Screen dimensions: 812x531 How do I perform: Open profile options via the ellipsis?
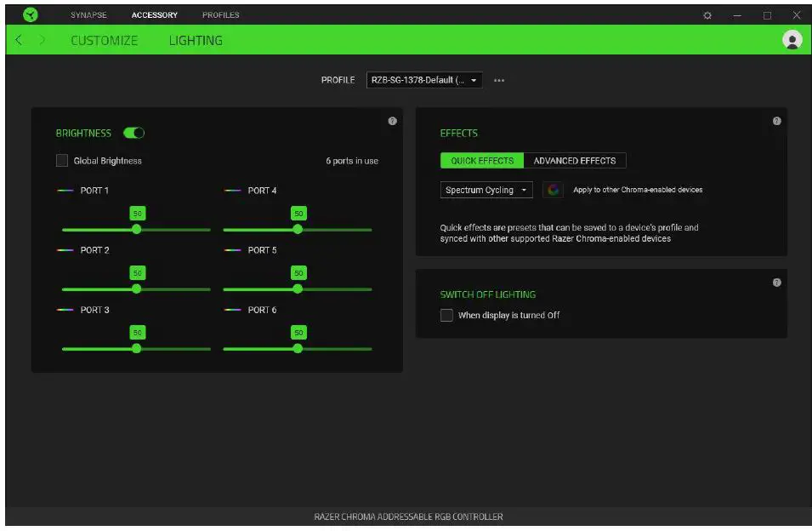pos(499,79)
